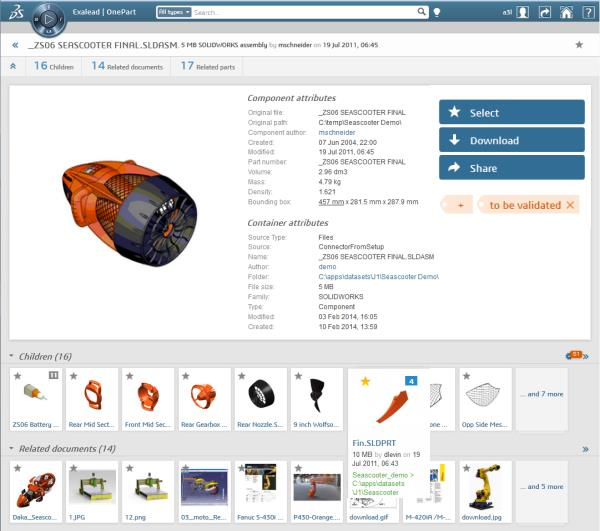This screenshot has height=531, width=600.
Task: Collapse the header with double up arrow
Action: click(13, 66)
